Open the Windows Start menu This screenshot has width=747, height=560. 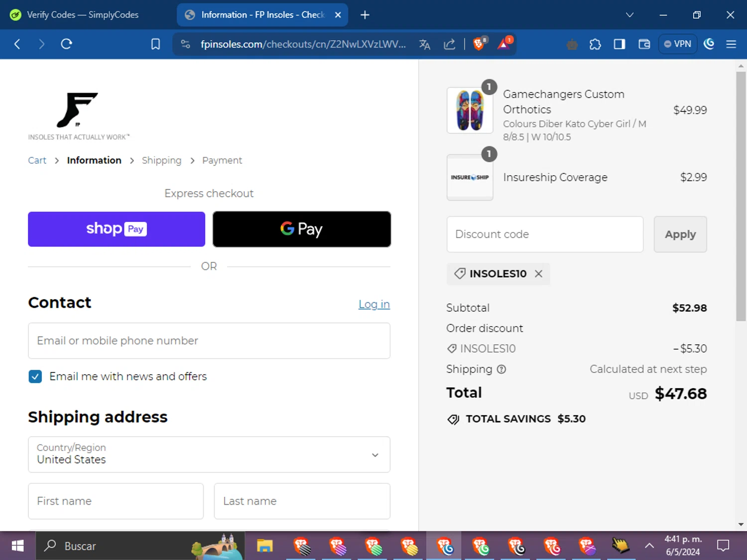point(17,546)
